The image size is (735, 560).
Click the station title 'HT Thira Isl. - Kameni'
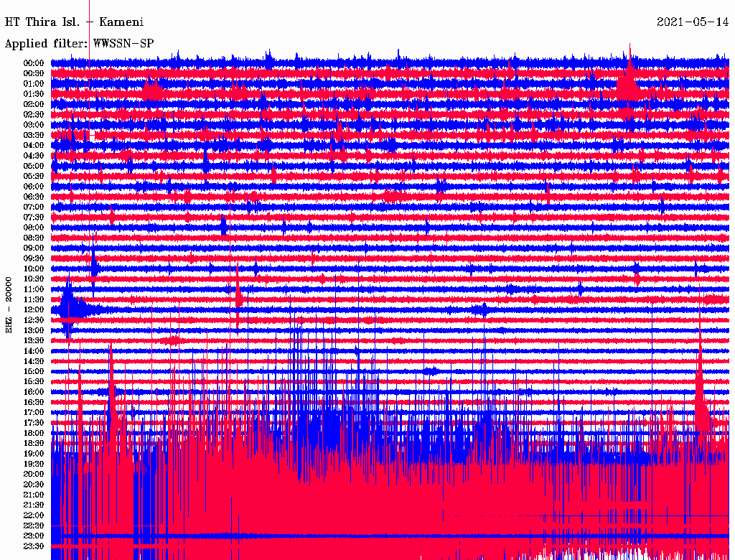(74, 22)
